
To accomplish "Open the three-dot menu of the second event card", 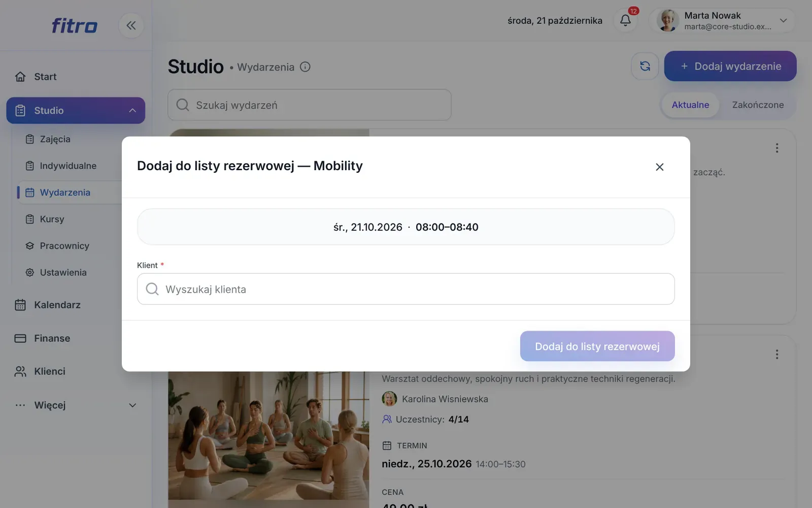I will coord(776,354).
